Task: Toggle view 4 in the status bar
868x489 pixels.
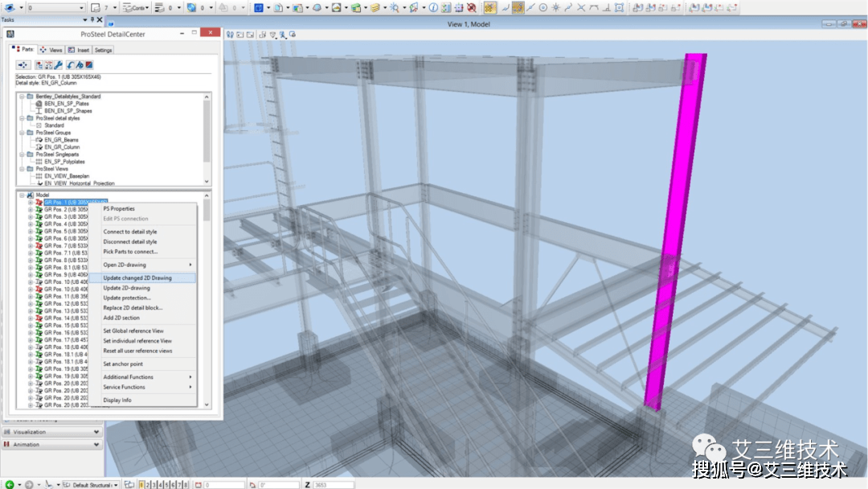Action: tap(160, 484)
